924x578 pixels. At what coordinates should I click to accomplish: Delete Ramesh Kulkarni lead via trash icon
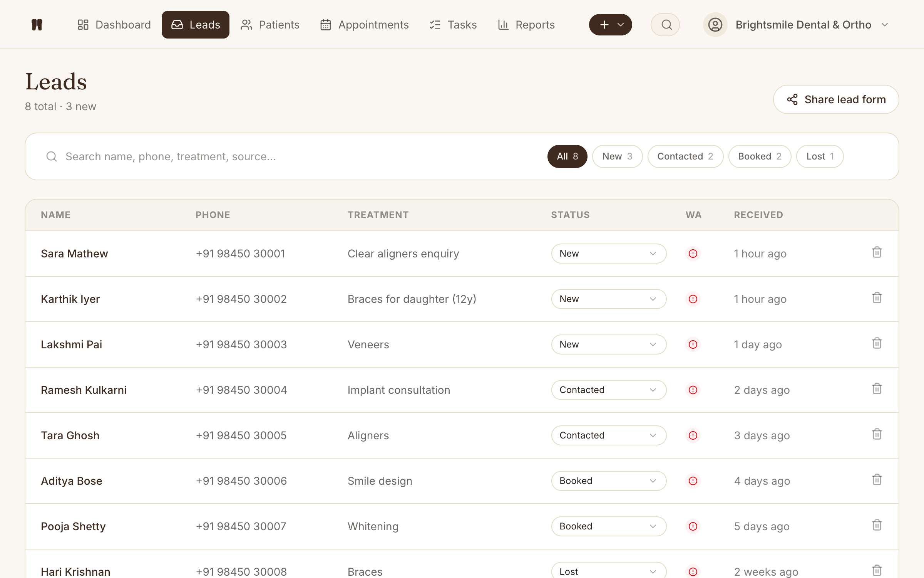pos(877,389)
